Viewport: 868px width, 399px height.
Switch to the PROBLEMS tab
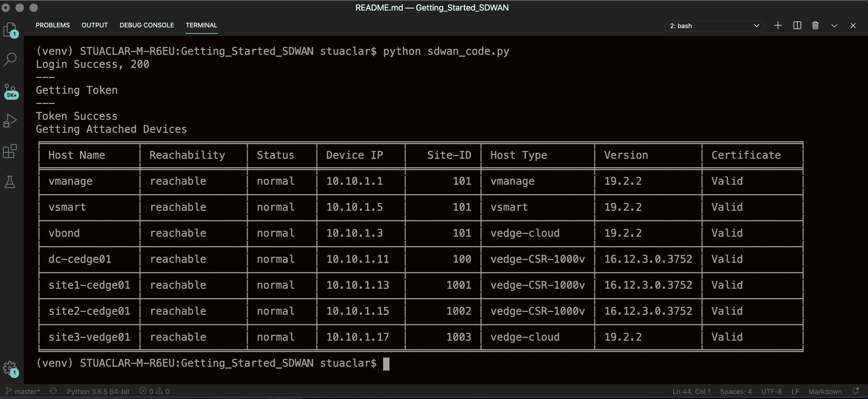pos(53,25)
